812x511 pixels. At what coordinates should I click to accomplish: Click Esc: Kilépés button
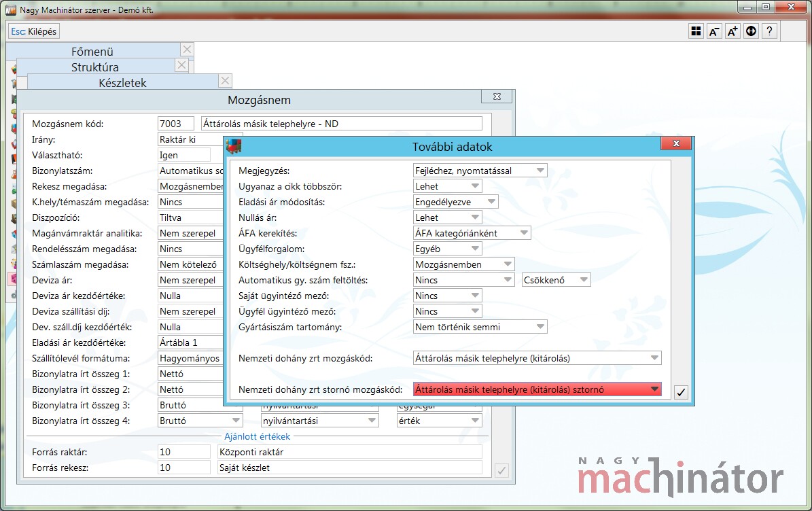click(34, 31)
